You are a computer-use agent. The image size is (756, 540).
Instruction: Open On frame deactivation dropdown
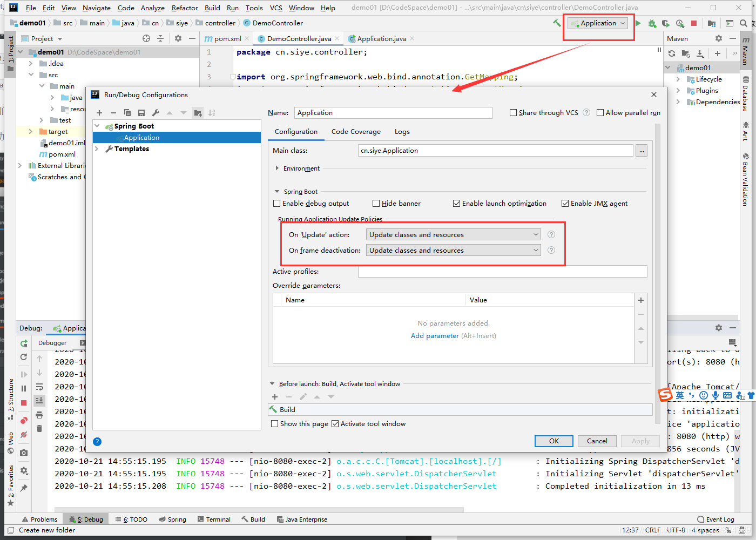454,250
